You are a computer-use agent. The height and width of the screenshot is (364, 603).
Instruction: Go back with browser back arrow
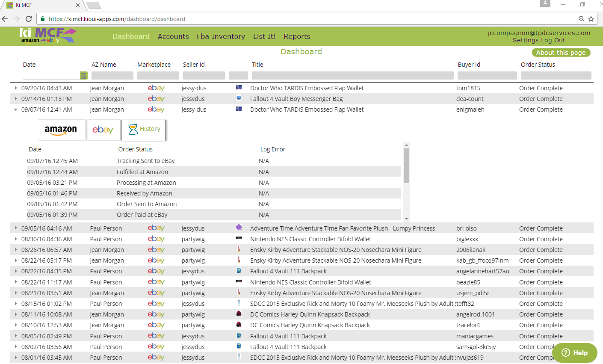point(5,19)
